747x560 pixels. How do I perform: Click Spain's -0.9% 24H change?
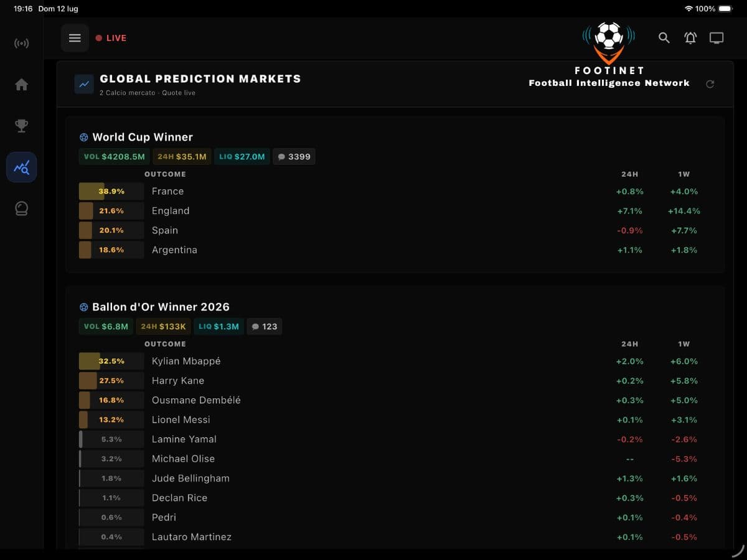(x=629, y=230)
